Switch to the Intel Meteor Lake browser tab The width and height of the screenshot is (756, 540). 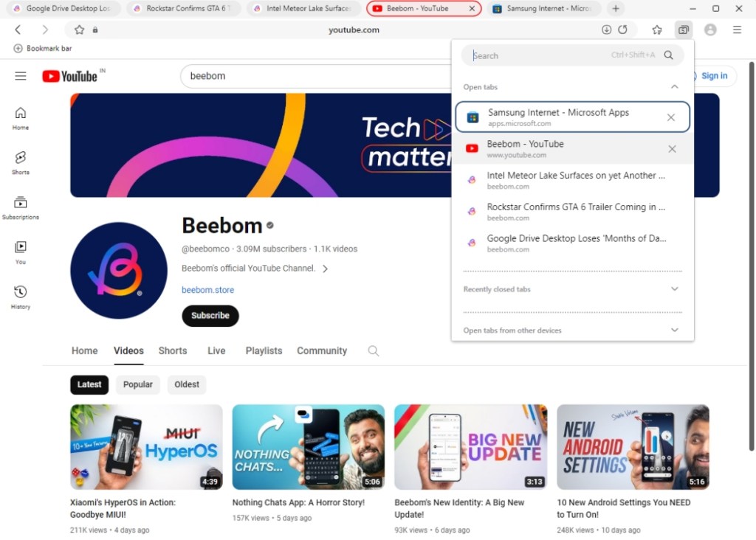click(x=303, y=9)
